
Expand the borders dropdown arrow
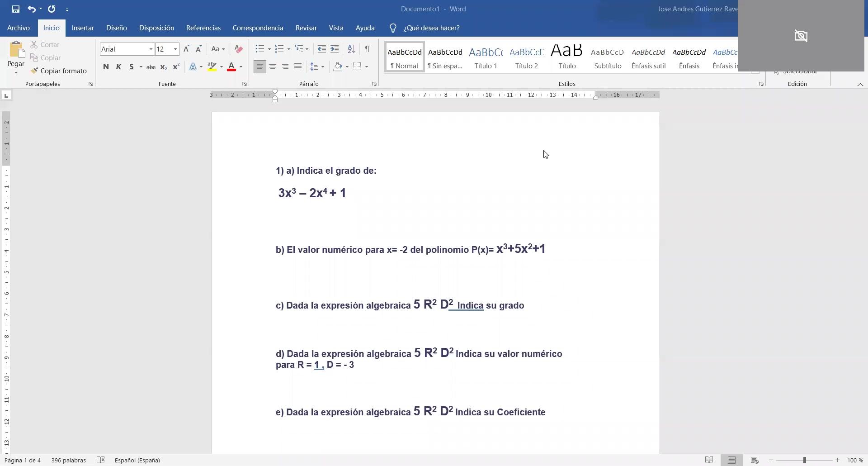click(x=367, y=67)
